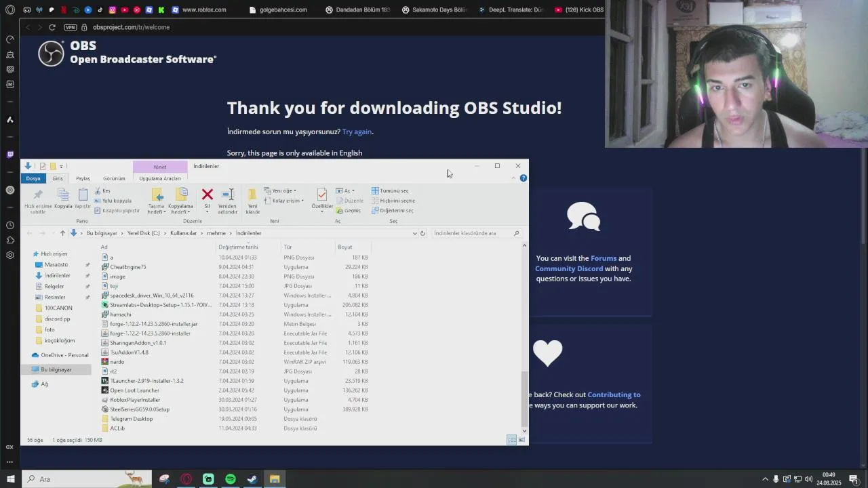Viewport: 868px width, 488px height.
Task: Pin with Hızlı erişime sabitle icon
Action: pyautogui.click(x=38, y=195)
